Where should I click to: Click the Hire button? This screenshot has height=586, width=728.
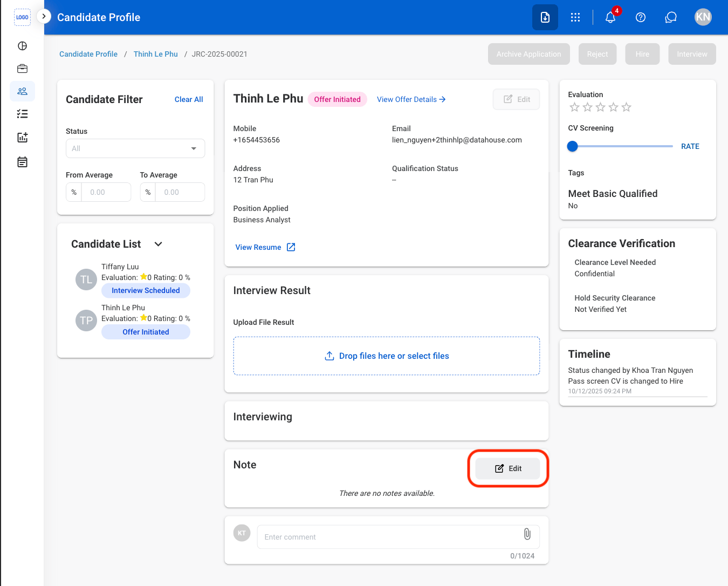click(642, 54)
